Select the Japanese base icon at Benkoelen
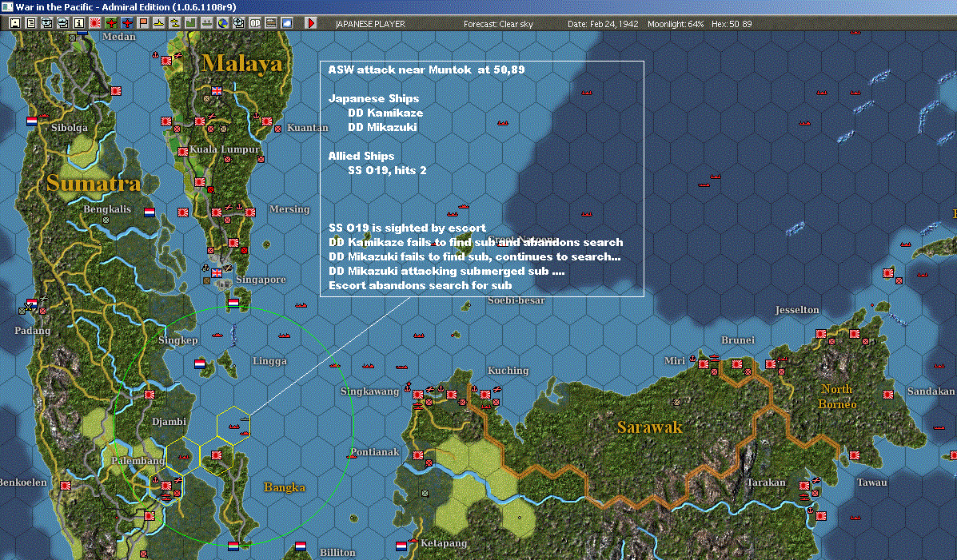 (66, 486)
